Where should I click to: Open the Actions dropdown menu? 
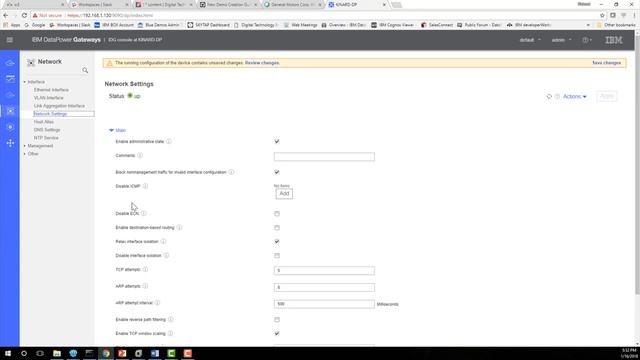click(575, 96)
